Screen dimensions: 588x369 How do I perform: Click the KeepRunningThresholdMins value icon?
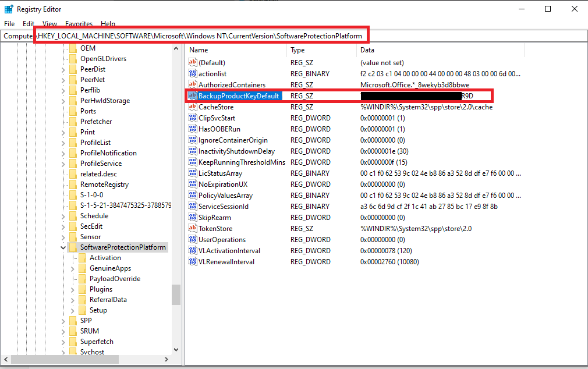tap(192, 162)
